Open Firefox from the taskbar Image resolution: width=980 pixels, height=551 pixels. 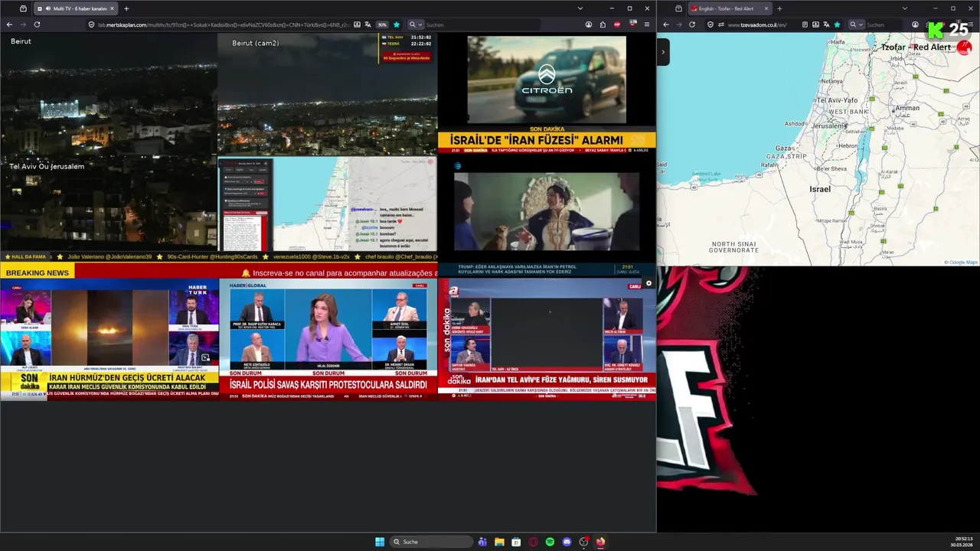(x=600, y=542)
